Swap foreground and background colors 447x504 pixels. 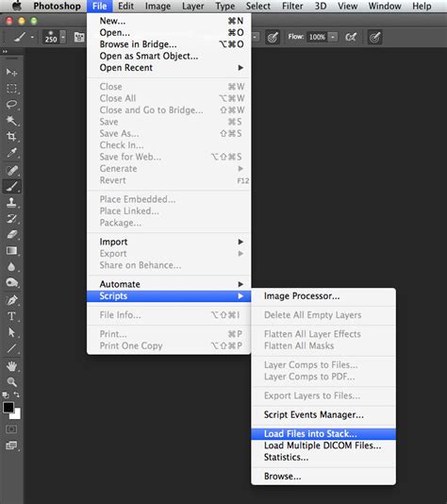16,395
